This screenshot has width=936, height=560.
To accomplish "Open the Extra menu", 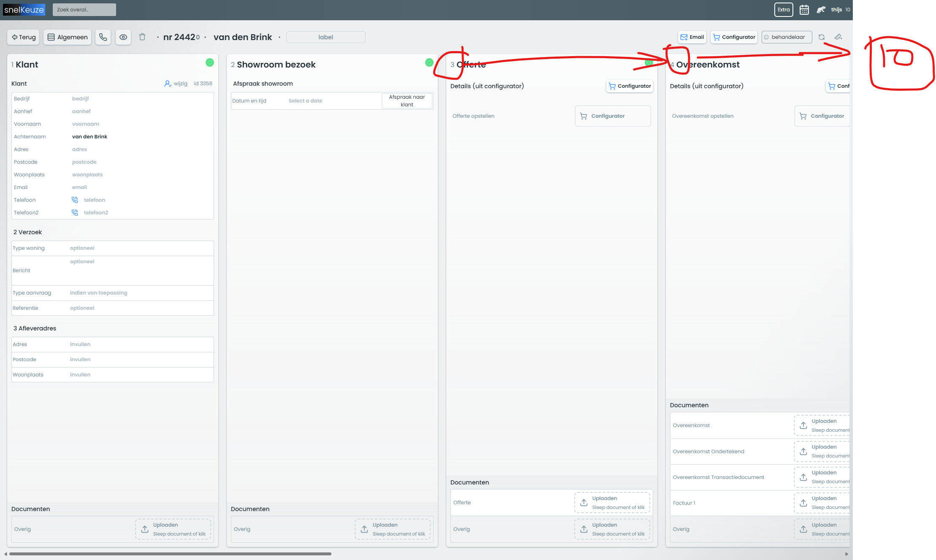I will point(783,10).
